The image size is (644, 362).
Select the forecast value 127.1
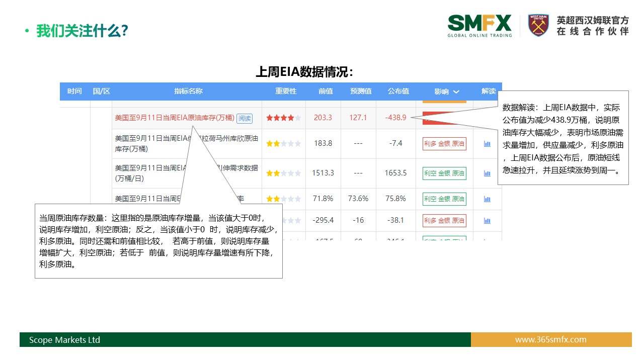358,118
